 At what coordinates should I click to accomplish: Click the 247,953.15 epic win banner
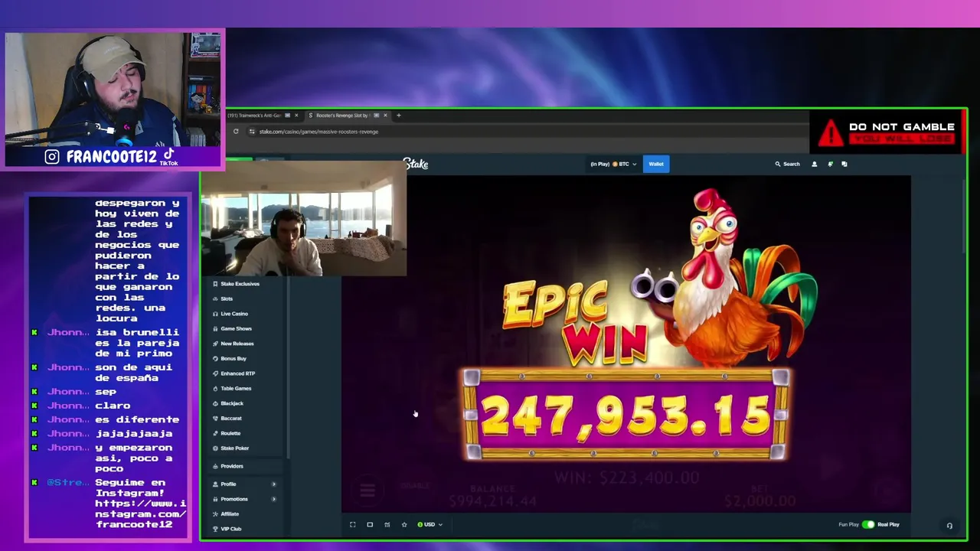tap(626, 416)
